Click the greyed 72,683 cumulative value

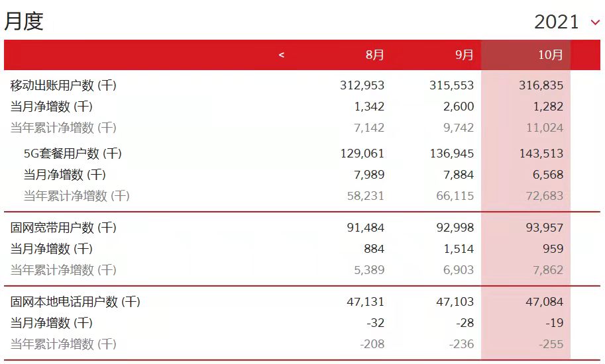click(545, 196)
